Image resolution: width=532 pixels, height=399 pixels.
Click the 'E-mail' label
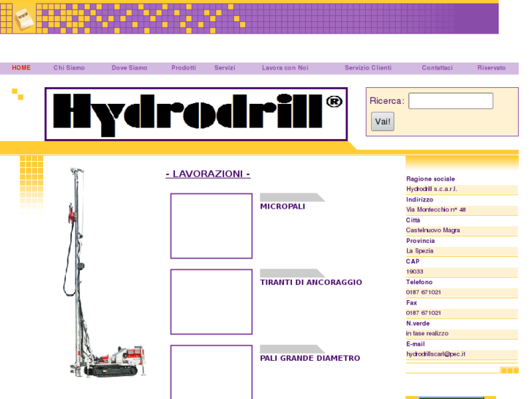pyautogui.click(x=416, y=344)
